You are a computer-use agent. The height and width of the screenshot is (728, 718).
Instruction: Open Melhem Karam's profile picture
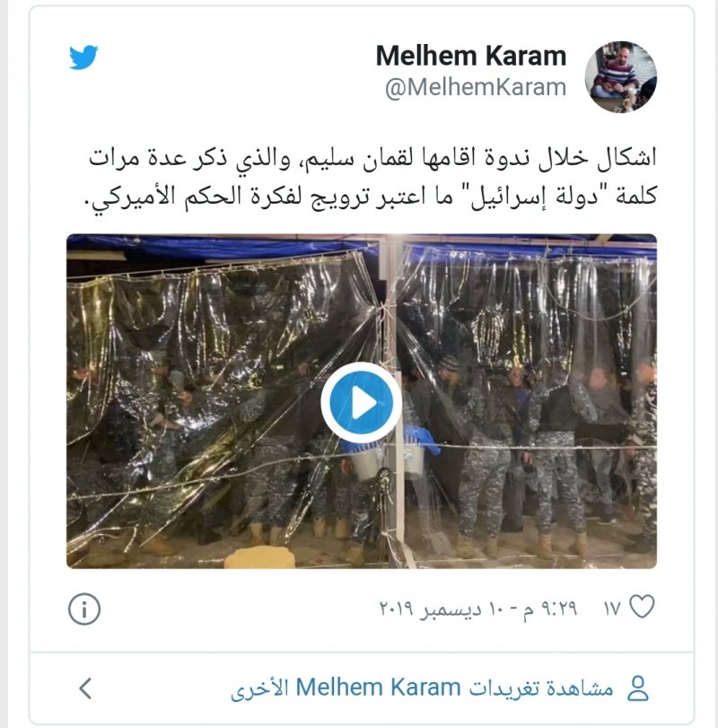coord(620,77)
